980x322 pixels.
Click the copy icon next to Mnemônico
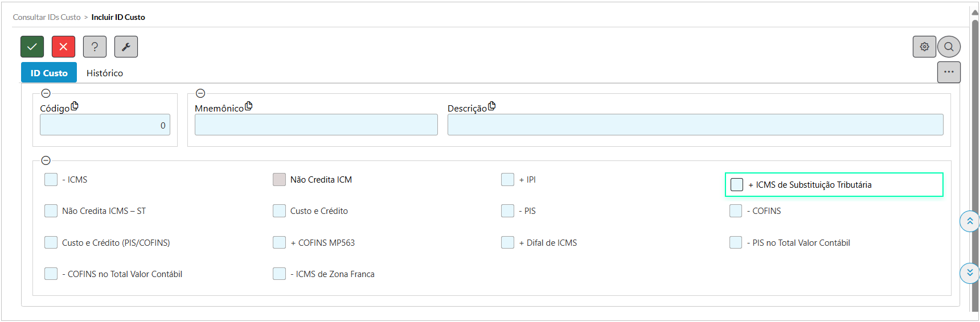[x=248, y=106]
